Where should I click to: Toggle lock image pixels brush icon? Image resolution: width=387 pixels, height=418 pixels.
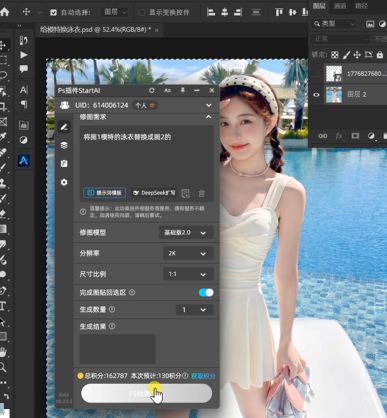346,55
